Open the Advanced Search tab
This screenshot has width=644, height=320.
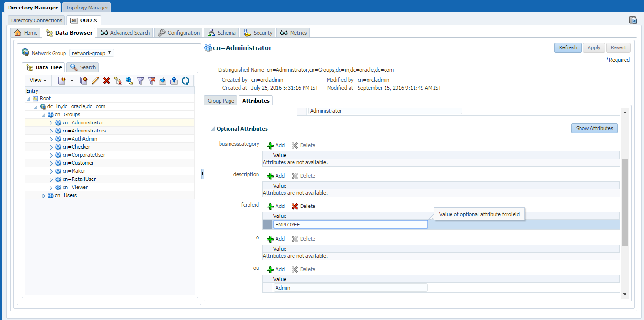pyautogui.click(x=126, y=33)
